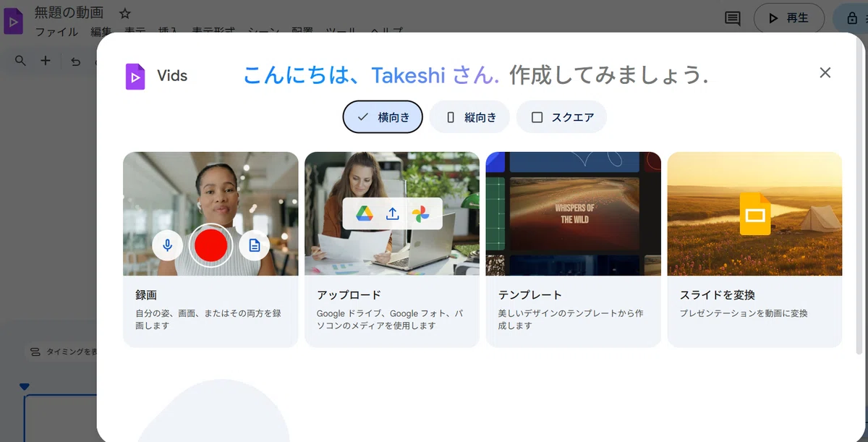Viewport: 868px width, 442px height.
Task: Click the plus icon in the toolbar
Action: (x=46, y=61)
